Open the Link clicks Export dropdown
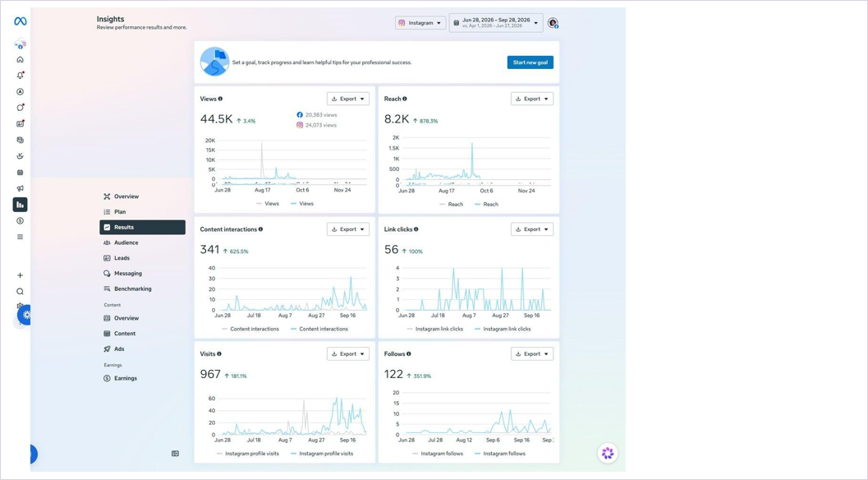Screen dimensions: 868x480 pyautogui.click(x=532, y=229)
